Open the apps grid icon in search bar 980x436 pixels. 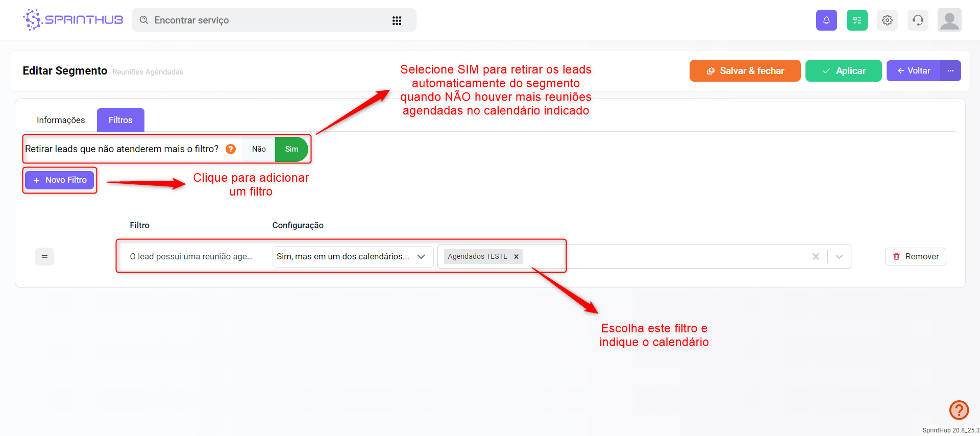(x=397, y=20)
